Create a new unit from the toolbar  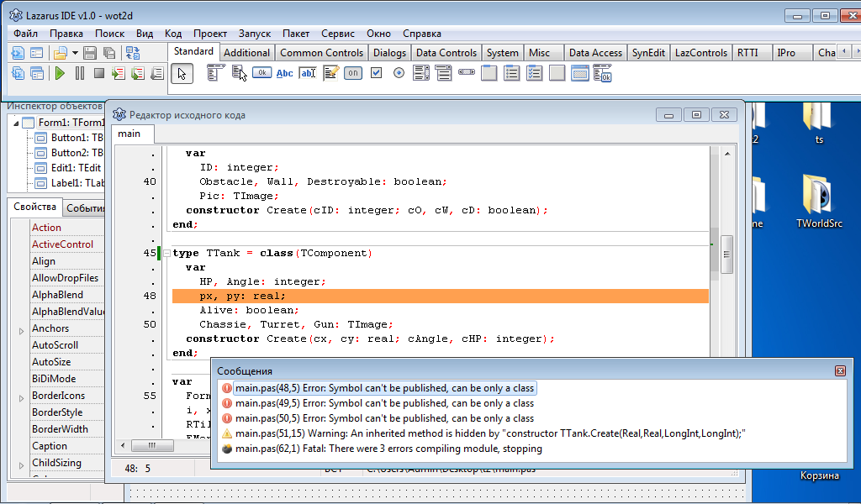[18, 53]
